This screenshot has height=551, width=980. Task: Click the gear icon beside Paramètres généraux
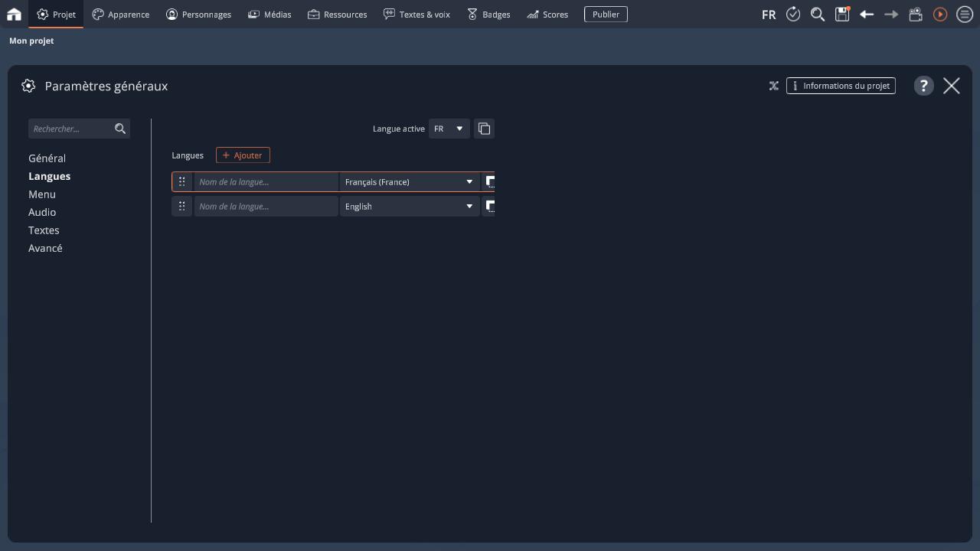click(28, 86)
